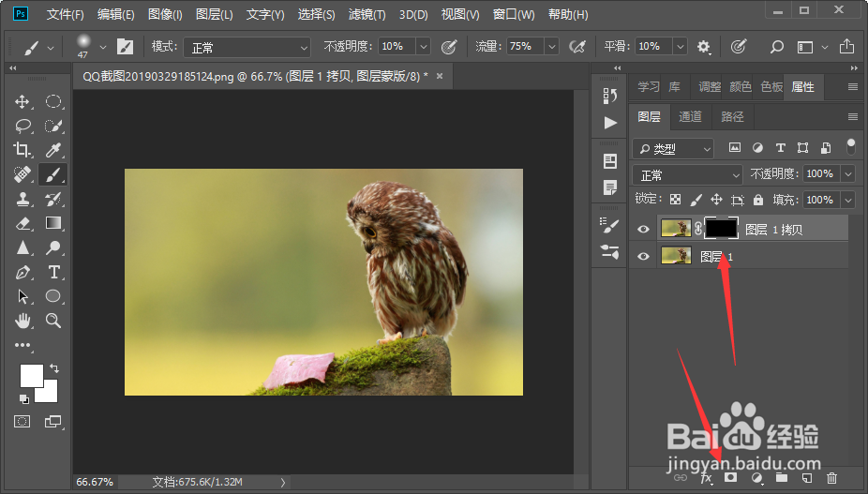868x494 pixels.
Task: Open the layer filter 类型 dropdown
Action: [x=673, y=148]
